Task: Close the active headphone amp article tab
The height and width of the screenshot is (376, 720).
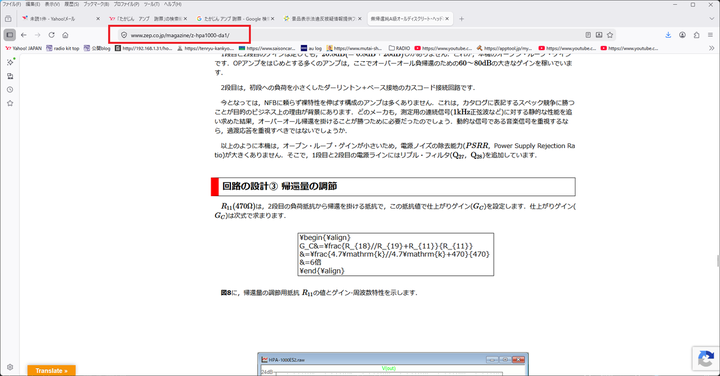Action: [x=447, y=19]
